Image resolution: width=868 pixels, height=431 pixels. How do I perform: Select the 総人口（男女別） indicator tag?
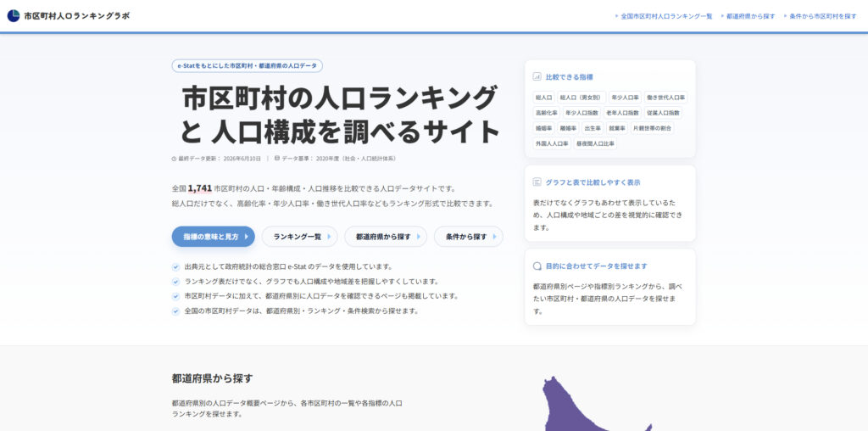click(x=581, y=98)
